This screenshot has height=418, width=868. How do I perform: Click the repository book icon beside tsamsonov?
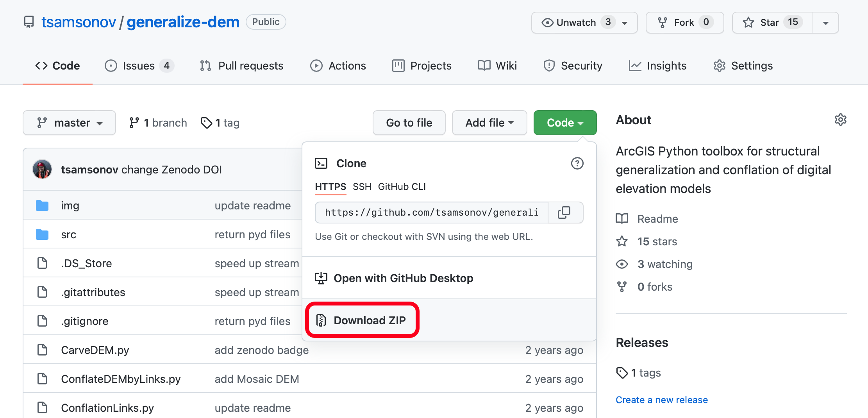tap(29, 22)
